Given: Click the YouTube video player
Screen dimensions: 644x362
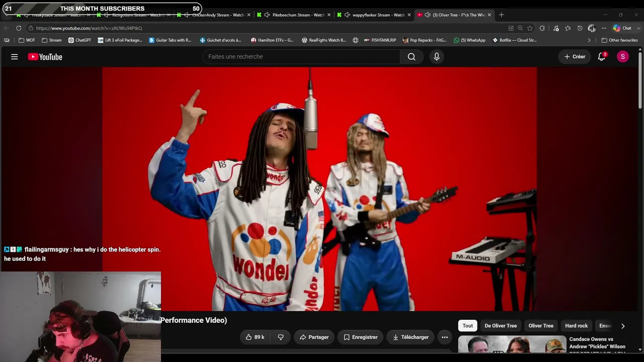Looking at the screenshot, I should [319, 189].
